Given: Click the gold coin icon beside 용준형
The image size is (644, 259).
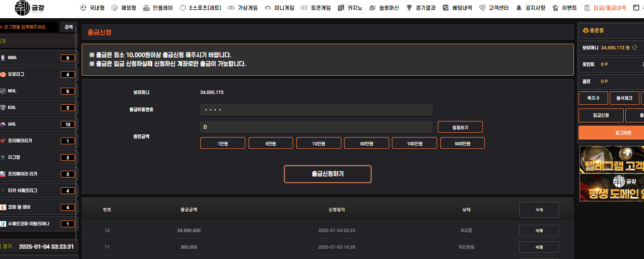Looking at the screenshot, I should [585, 31].
